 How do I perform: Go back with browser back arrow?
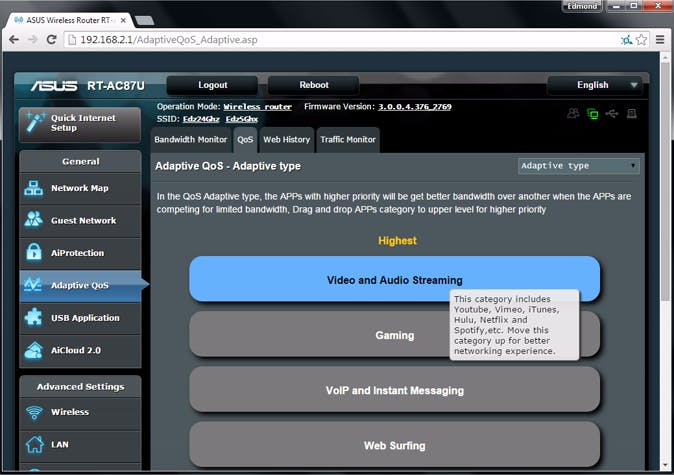14,40
